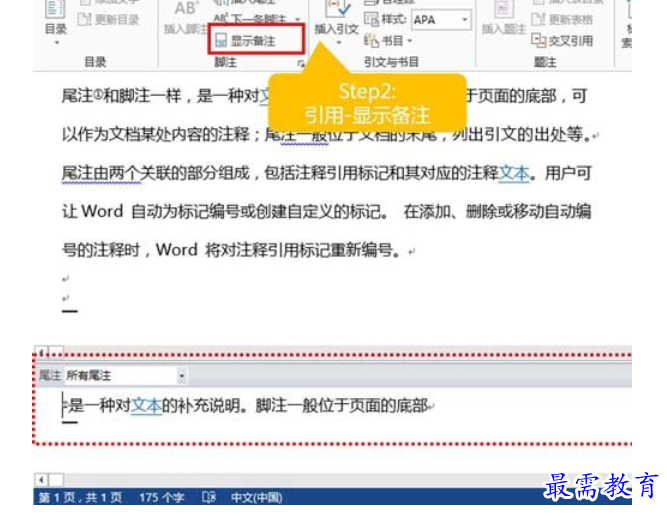Open the 脚注 group dialog launcher
Viewport: 667px width, 517px height.
click(301, 63)
